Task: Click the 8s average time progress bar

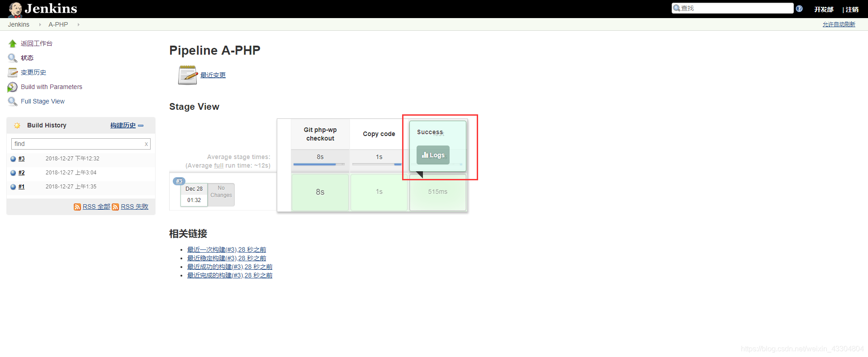Action: pyautogui.click(x=319, y=164)
